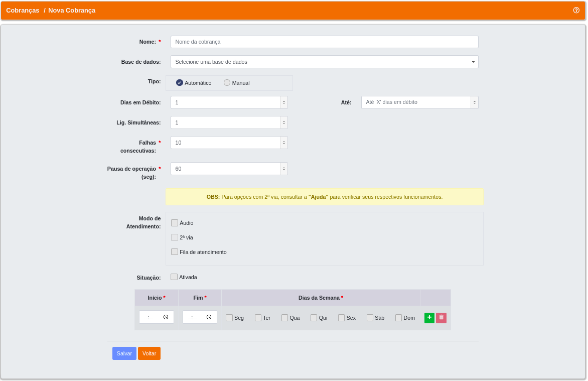Adjust Lig. Simultâneas stepper arrows
The height and width of the screenshot is (381, 588).
pos(284,123)
